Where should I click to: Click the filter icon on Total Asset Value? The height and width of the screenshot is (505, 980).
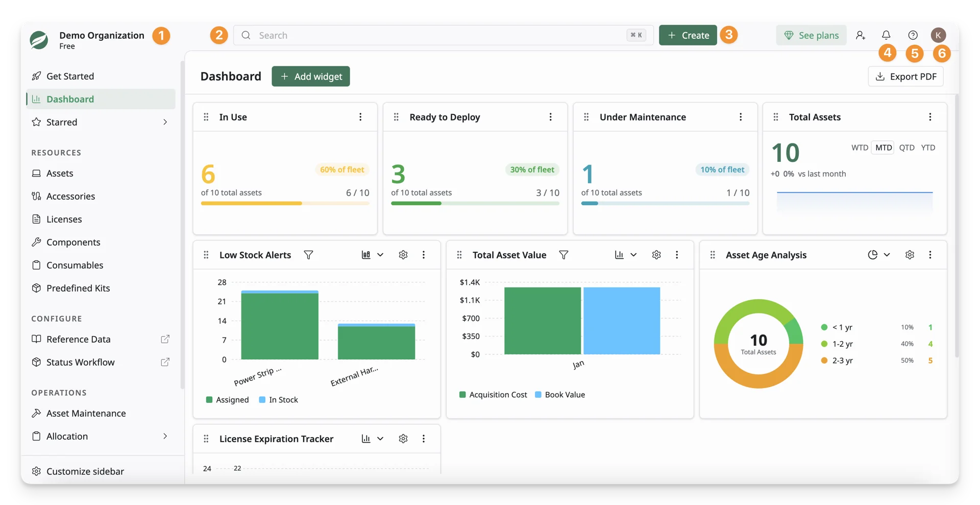563,255
